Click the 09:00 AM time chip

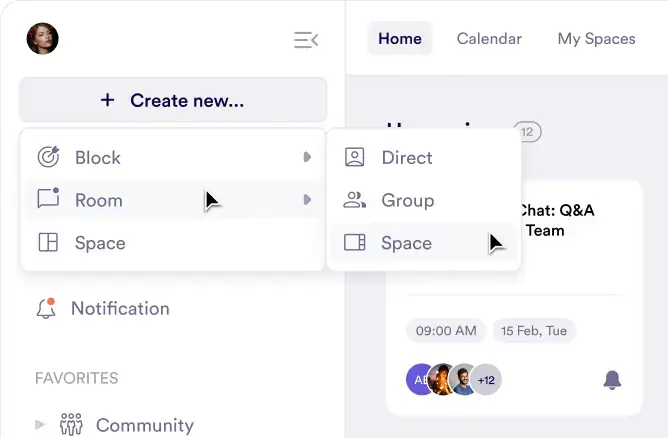445,331
